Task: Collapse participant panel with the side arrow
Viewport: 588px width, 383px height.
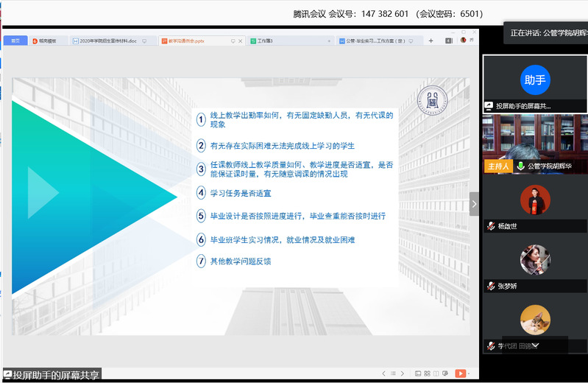Action: point(474,204)
